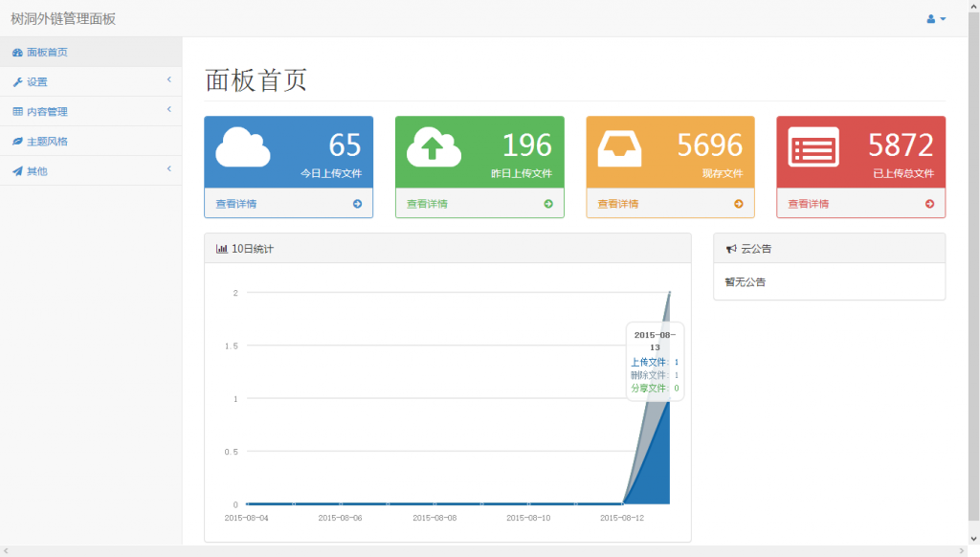The height and width of the screenshot is (557, 980).
Task: Click the horizontal scrollbar right arrow
Action: [962, 550]
